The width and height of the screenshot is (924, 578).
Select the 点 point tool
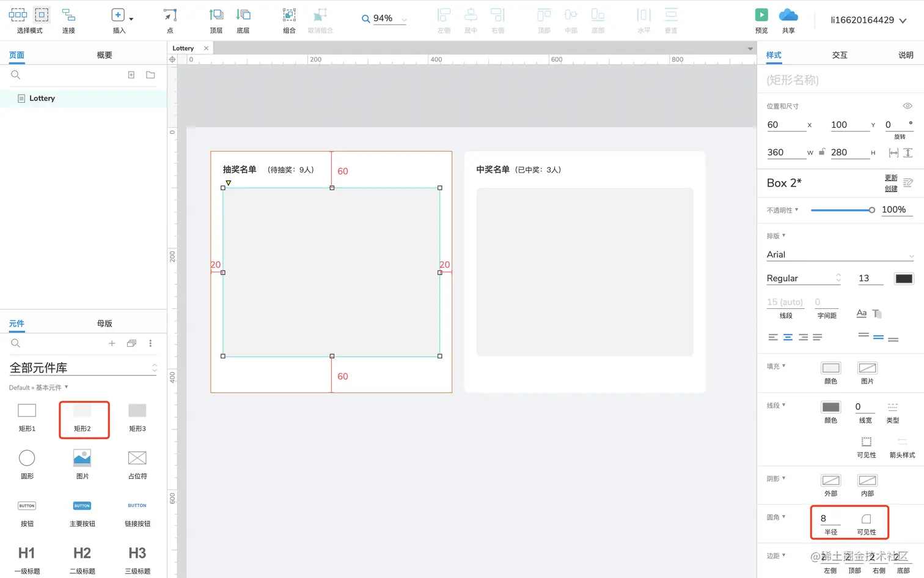click(x=170, y=20)
